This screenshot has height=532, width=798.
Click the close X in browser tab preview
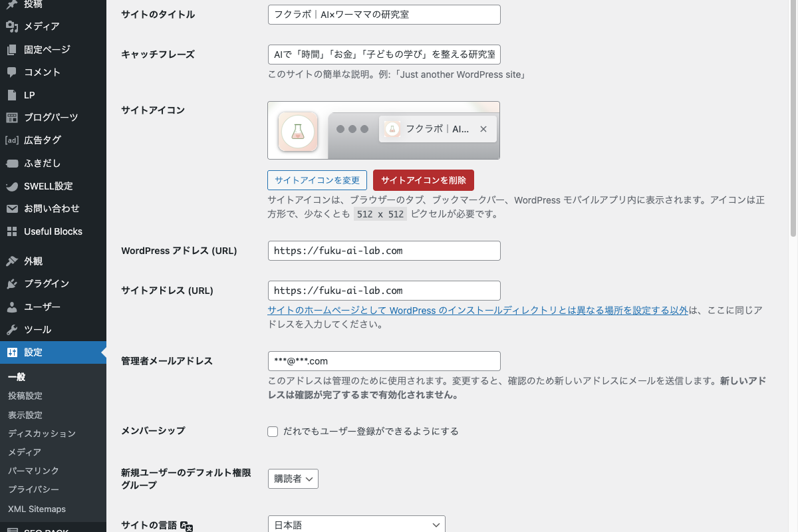[483, 129]
